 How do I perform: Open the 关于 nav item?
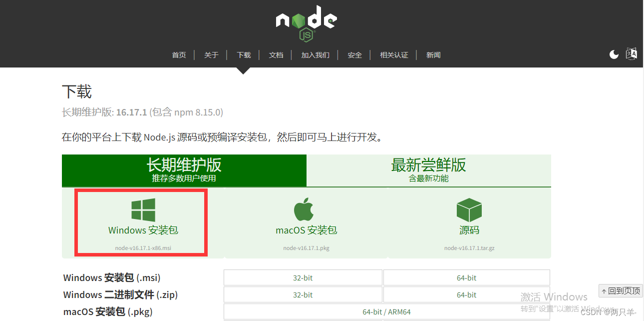tap(211, 55)
